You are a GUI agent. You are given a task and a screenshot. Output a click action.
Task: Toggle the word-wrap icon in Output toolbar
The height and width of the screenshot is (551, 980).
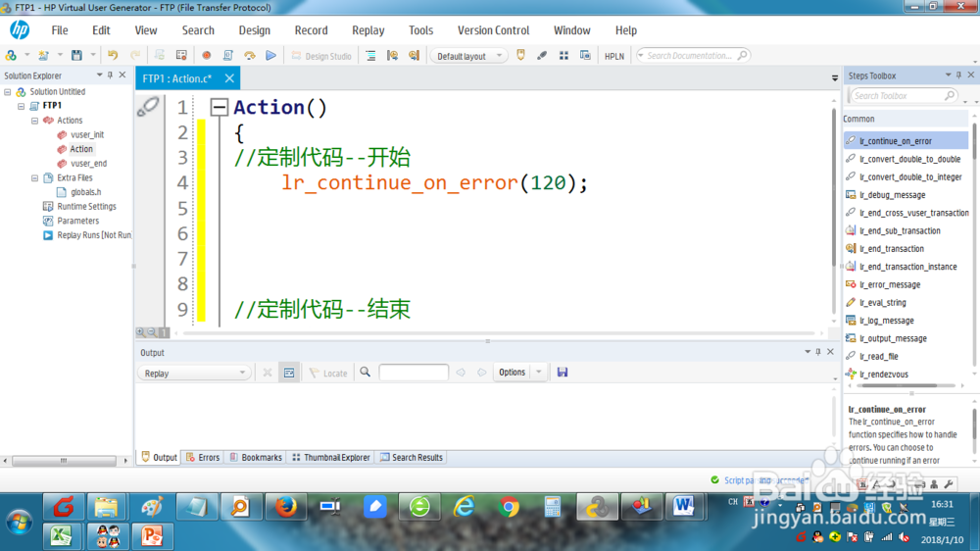(289, 373)
